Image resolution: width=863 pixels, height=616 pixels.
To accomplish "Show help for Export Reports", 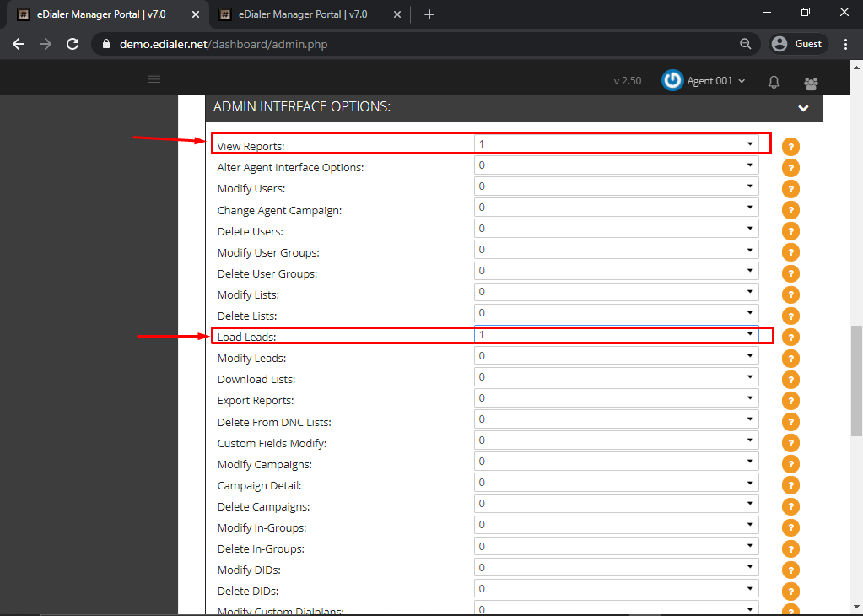I will [790, 401].
